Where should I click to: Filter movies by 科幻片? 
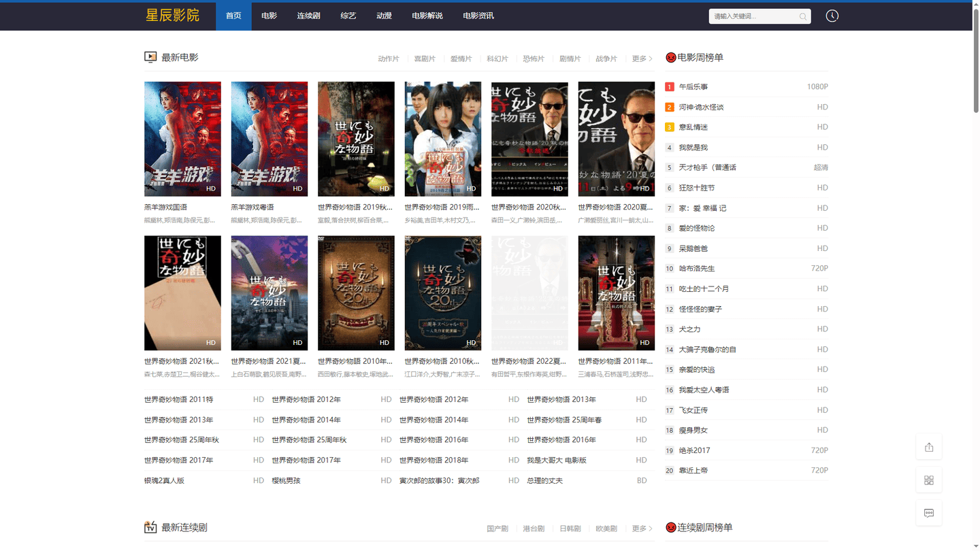(497, 59)
